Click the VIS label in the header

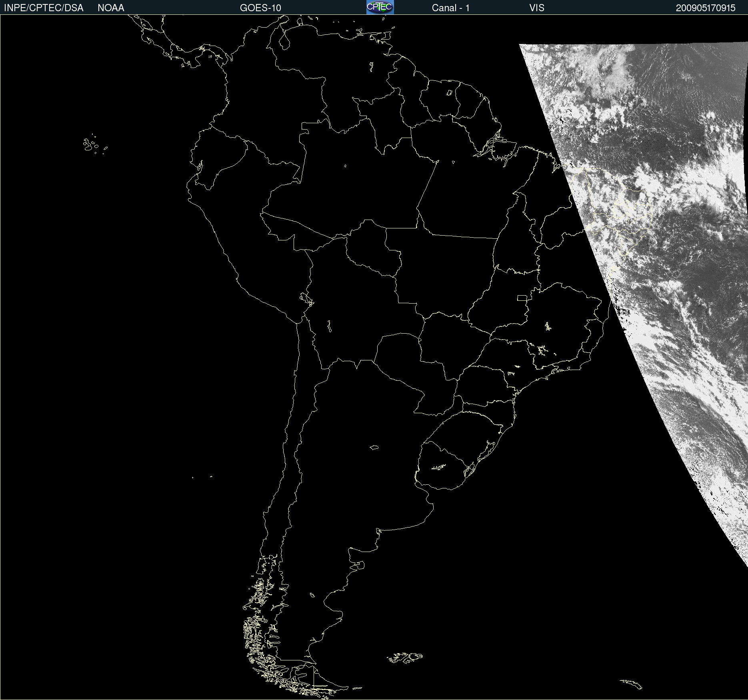pyautogui.click(x=537, y=8)
